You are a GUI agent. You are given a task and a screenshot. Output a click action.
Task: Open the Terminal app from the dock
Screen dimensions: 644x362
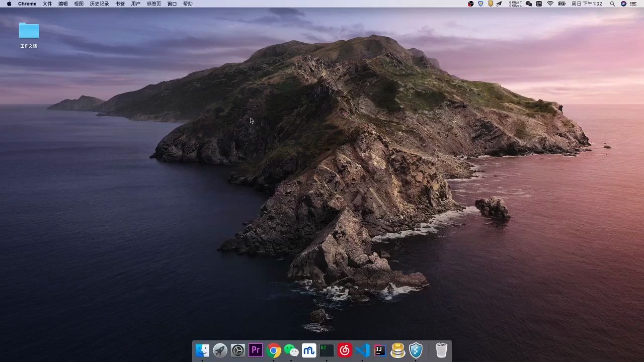[327, 350]
